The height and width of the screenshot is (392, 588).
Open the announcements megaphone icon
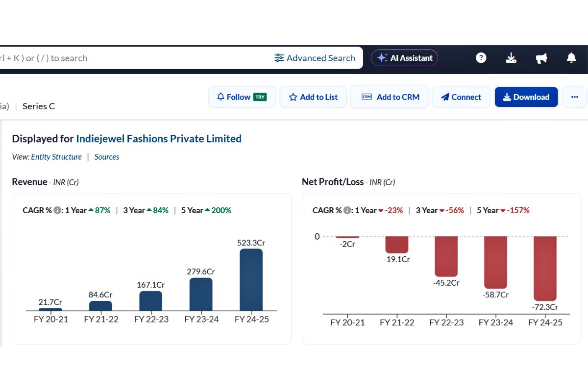coord(541,58)
